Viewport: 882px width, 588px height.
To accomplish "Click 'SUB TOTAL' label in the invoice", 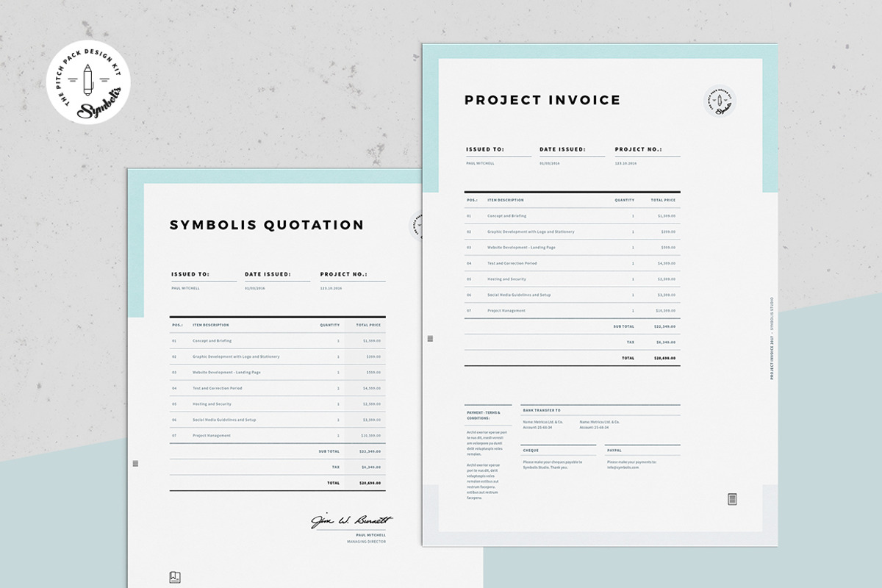I will coord(624,326).
